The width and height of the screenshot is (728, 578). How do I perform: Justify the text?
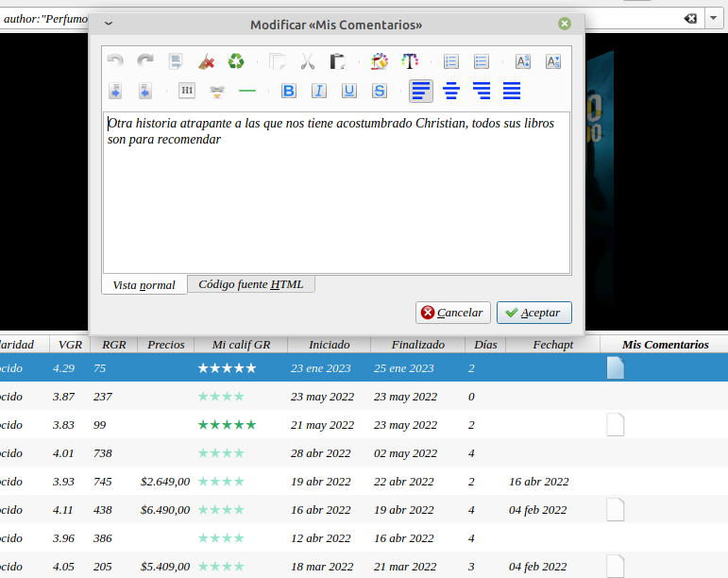tap(512, 91)
